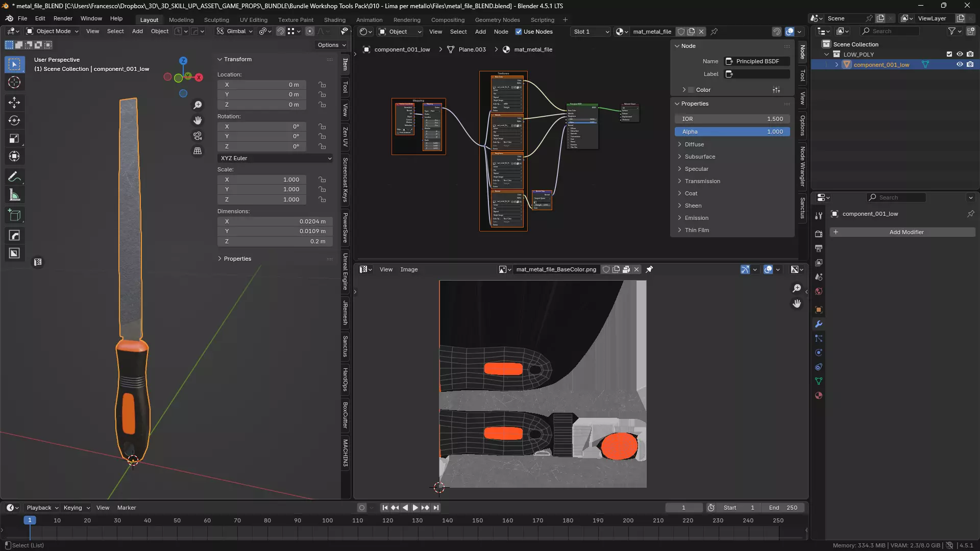Viewport: 980px width, 551px height.
Task: Open the Object Mode dropdown
Action: (x=53, y=31)
